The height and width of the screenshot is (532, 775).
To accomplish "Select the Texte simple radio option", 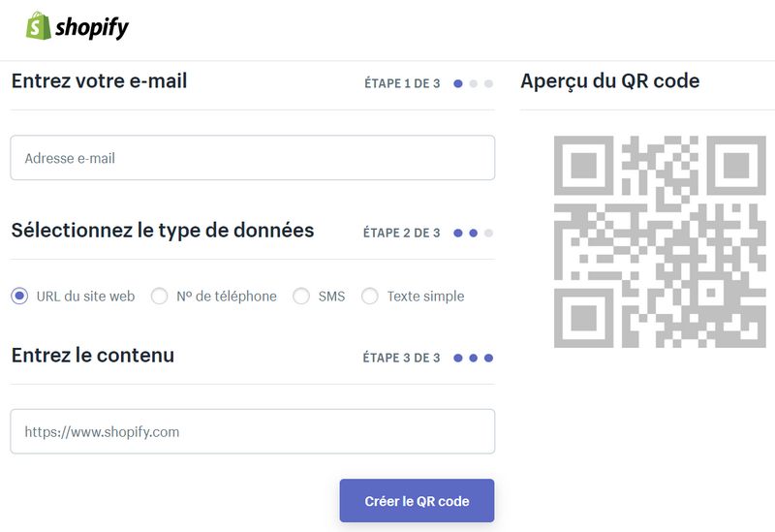I will (x=369, y=297).
